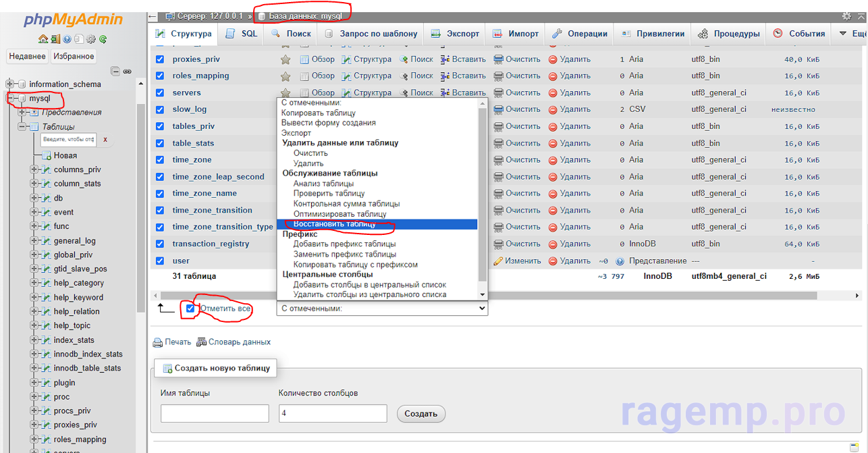Click the link with main panel icon
The image size is (868, 453).
pyautogui.click(x=127, y=71)
